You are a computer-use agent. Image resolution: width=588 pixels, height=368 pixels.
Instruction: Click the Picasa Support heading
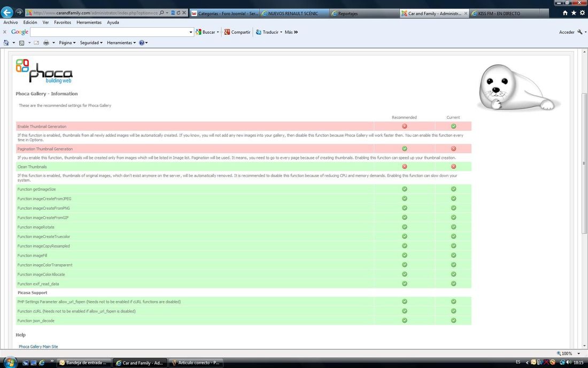pos(32,293)
